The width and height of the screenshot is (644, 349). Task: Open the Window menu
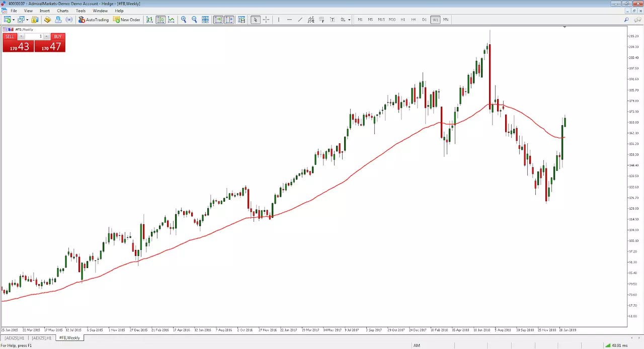click(100, 11)
